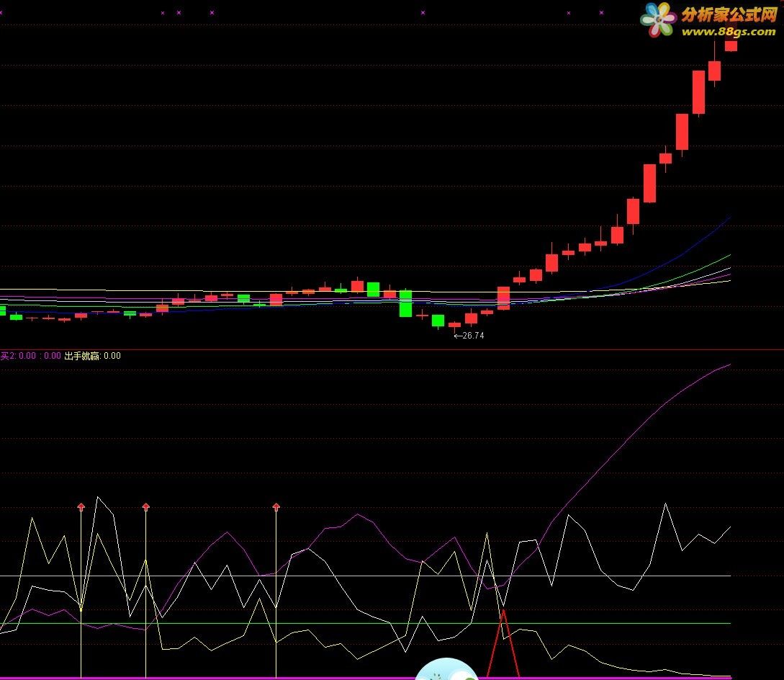Select the small red candlestick marked 26.74
The height and width of the screenshot is (680, 784).
pos(454,326)
